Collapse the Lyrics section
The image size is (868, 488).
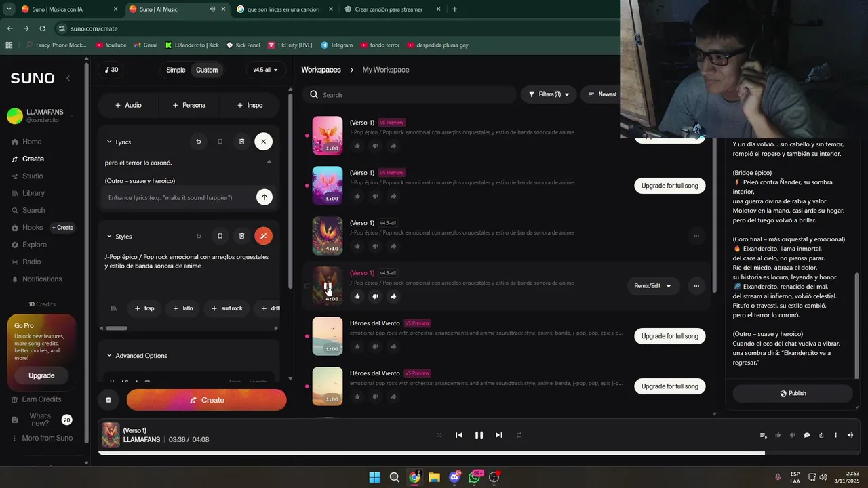pos(109,142)
